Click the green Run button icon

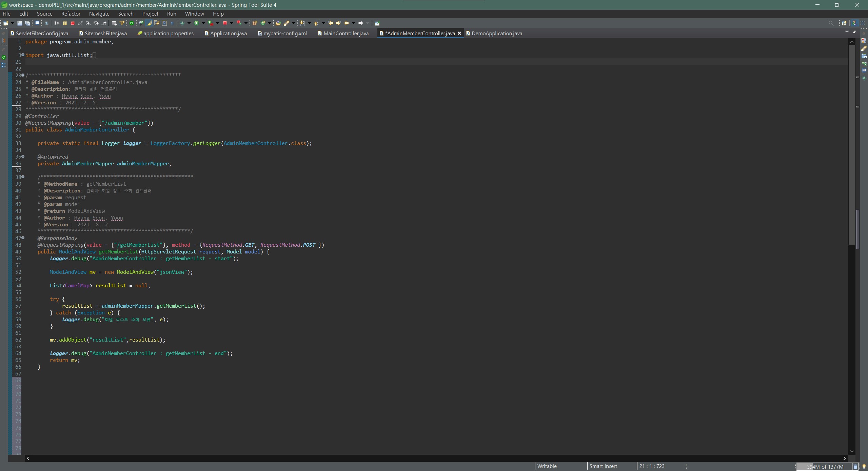pos(196,23)
